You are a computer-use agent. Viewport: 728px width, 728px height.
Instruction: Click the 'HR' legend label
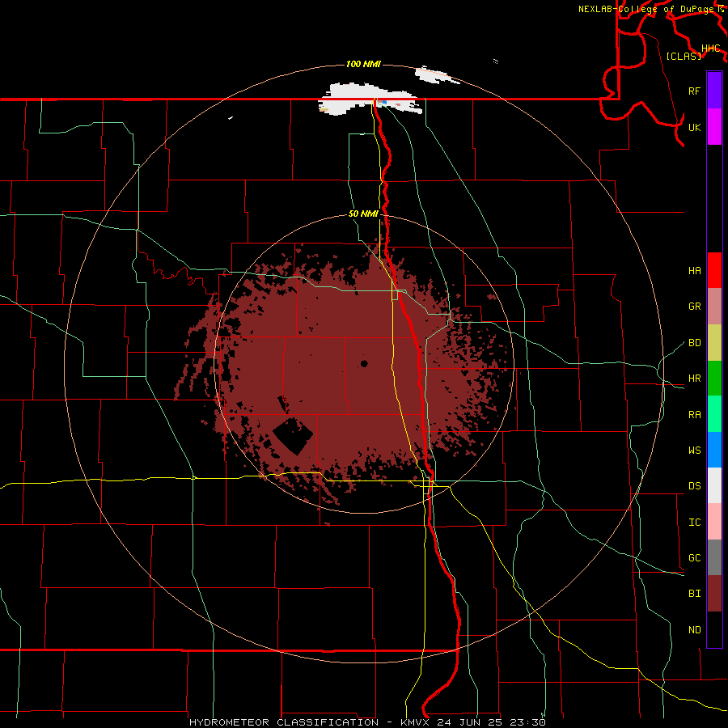pyautogui.click(x=694, y=379)
